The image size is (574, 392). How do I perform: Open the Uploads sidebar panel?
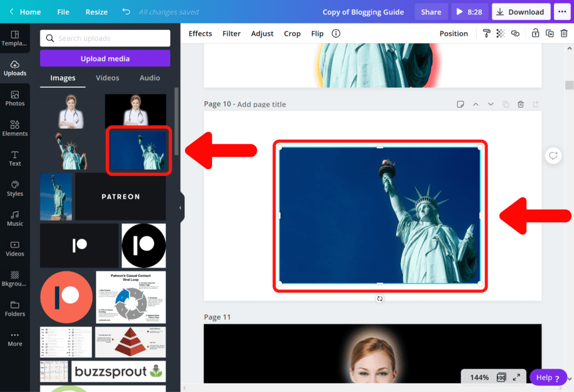point(15,68)
